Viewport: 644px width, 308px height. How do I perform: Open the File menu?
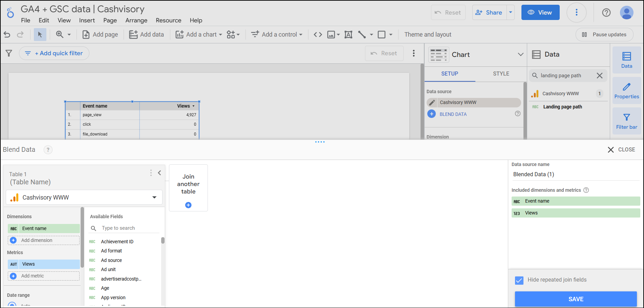coord(26,20)
